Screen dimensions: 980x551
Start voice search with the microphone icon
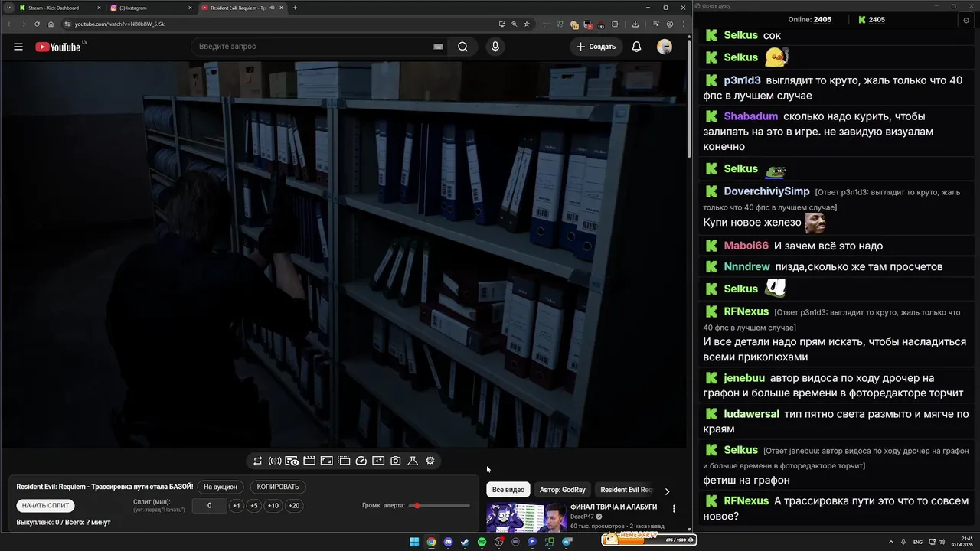tap(495, 47)
